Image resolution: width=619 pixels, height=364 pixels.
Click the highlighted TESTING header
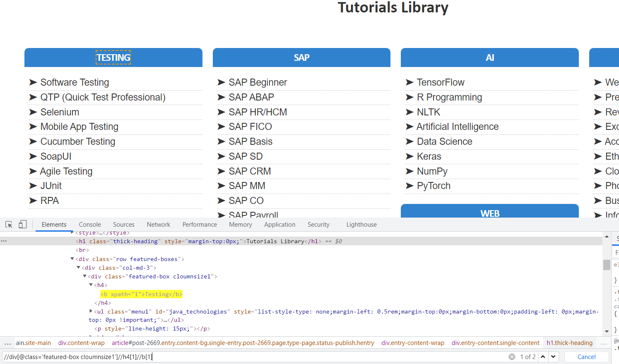click(113, 57)
